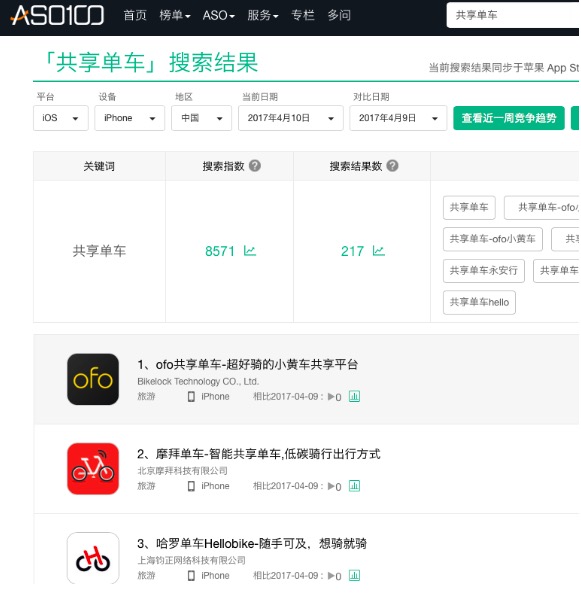
Task: Select related keyword tag 共享单车-ofo小黄车
Action: (x=493, y=239)
